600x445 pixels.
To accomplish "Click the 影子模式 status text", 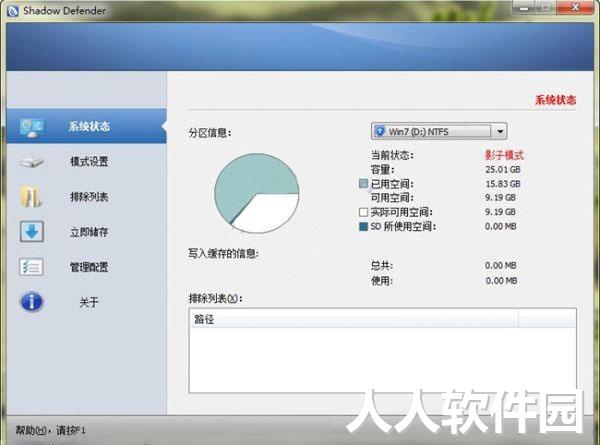I will (x=504, y=155).
